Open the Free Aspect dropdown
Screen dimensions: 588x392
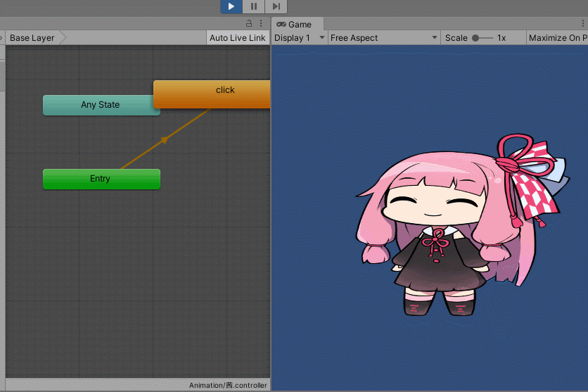(x=384, y=38)
